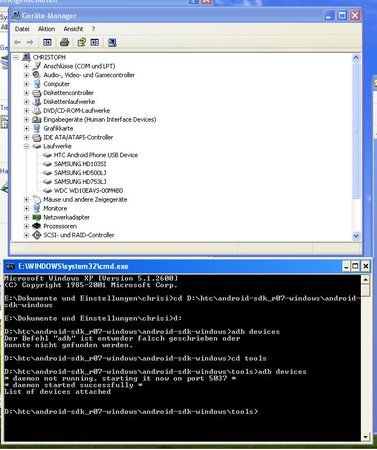Screen dimensions: 377x450
Task: Maximize the Geräte-Manager window
Action: [342, 15]
